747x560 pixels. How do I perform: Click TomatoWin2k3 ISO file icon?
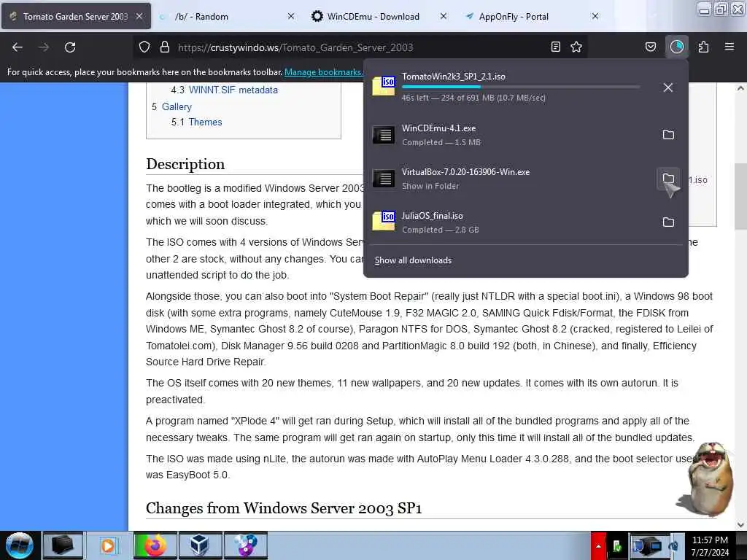(384, 86)
